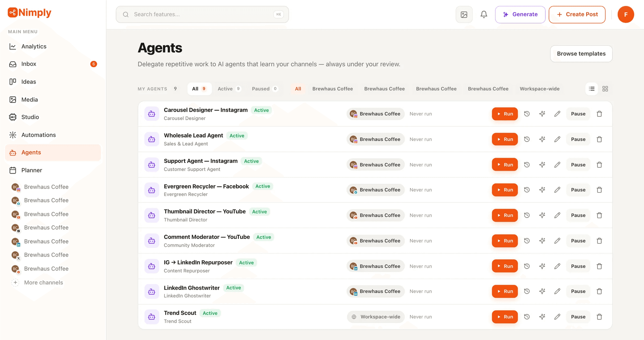644x340 pixels.
Task: Click Brewhaus Coffee chip in Carousel Designer row
Action: tap(376, 114)
